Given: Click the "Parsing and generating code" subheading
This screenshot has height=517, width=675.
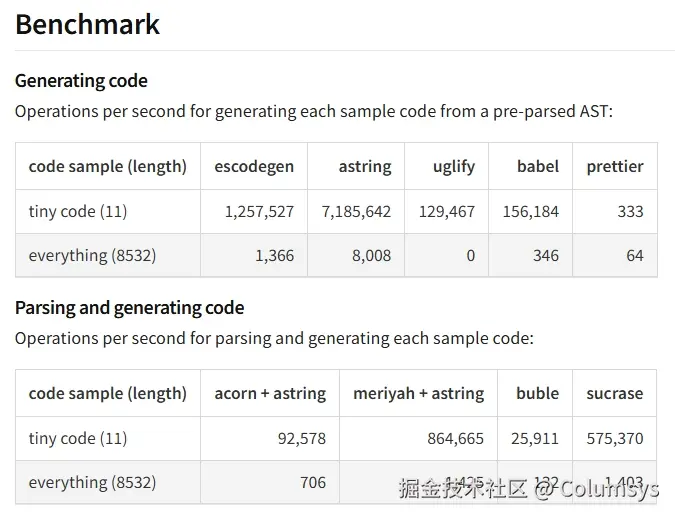Looking at the screenshot, I should [x=129, y=308].
